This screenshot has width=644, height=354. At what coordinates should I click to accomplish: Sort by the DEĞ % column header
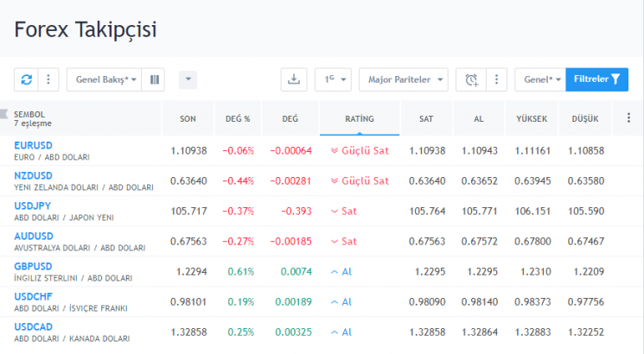238,119
